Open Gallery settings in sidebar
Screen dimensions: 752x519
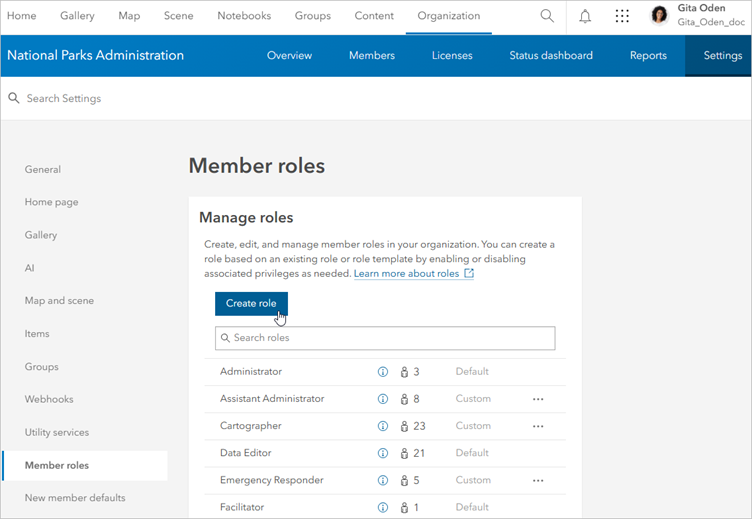pyautogui.click(x=41, y=235)
